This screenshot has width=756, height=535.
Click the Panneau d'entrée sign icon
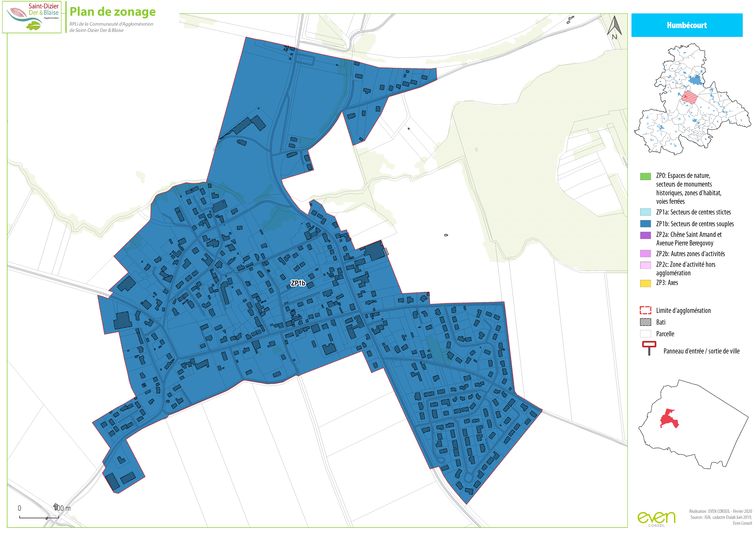tap(649, 348)
